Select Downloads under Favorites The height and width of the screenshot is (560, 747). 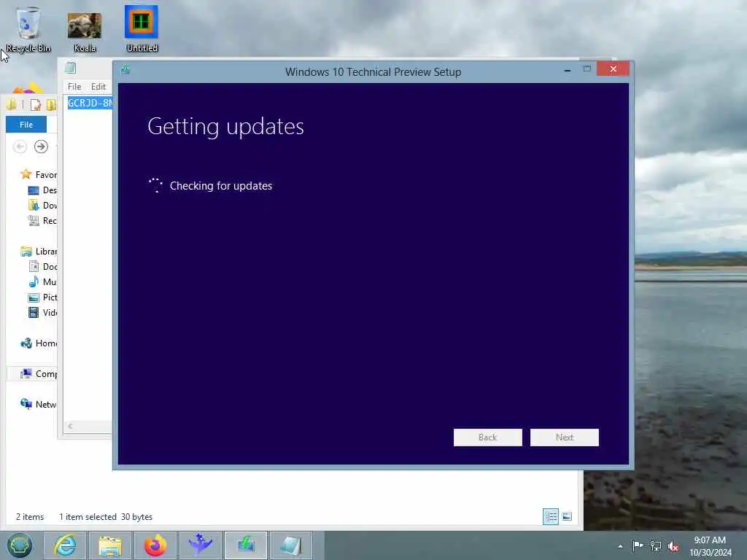[x=42, y=205]
